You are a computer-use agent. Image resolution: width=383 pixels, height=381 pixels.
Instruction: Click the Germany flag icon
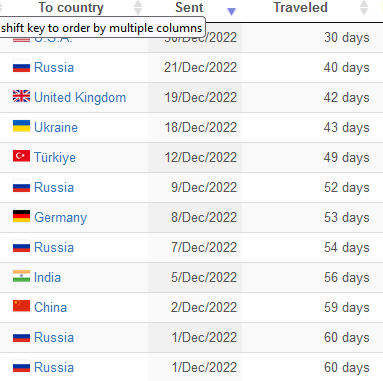coord(21,216)
